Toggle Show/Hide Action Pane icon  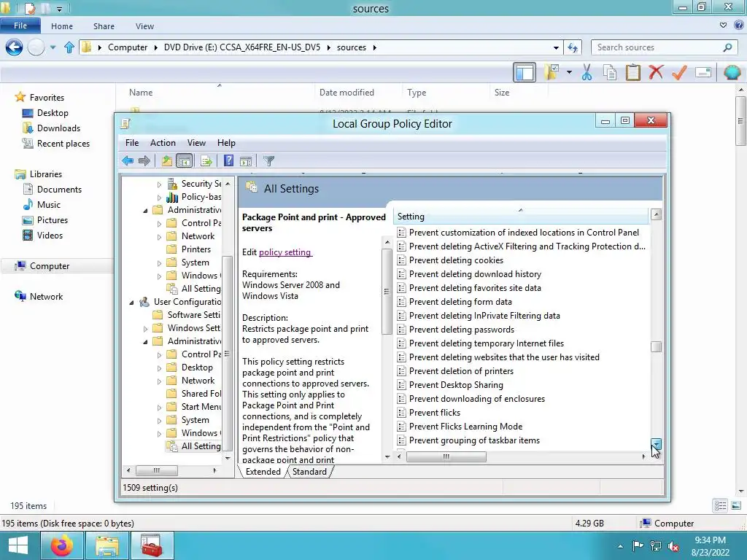[x=246, y=161]
